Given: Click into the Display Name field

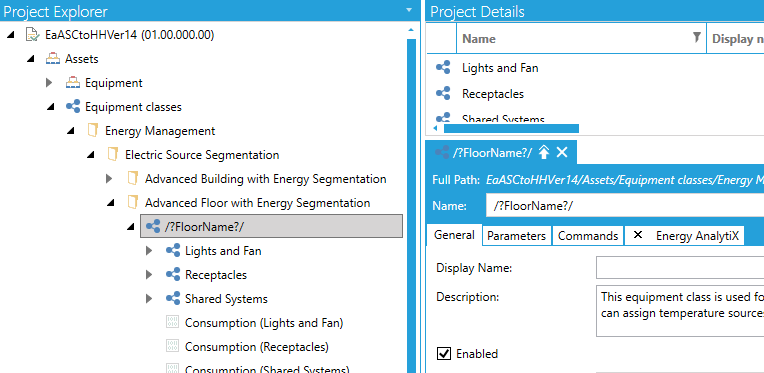Looking at the screenshot, I should [680, 268].
